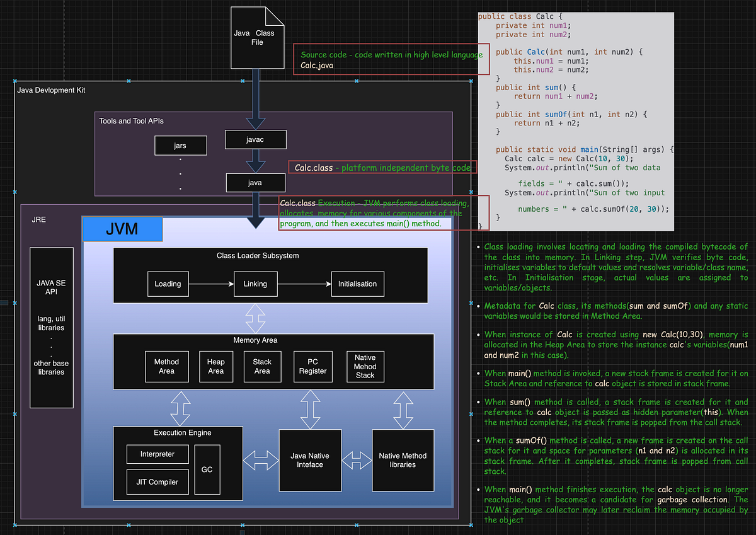Select the Loading stage box
756x535 pixels.
(x=168, y=284)
